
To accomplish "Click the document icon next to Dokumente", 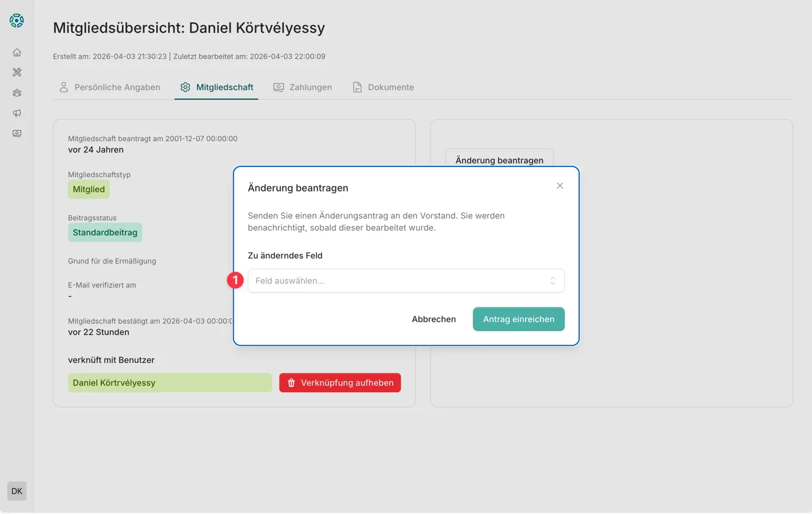I will (x=356, y=86).
